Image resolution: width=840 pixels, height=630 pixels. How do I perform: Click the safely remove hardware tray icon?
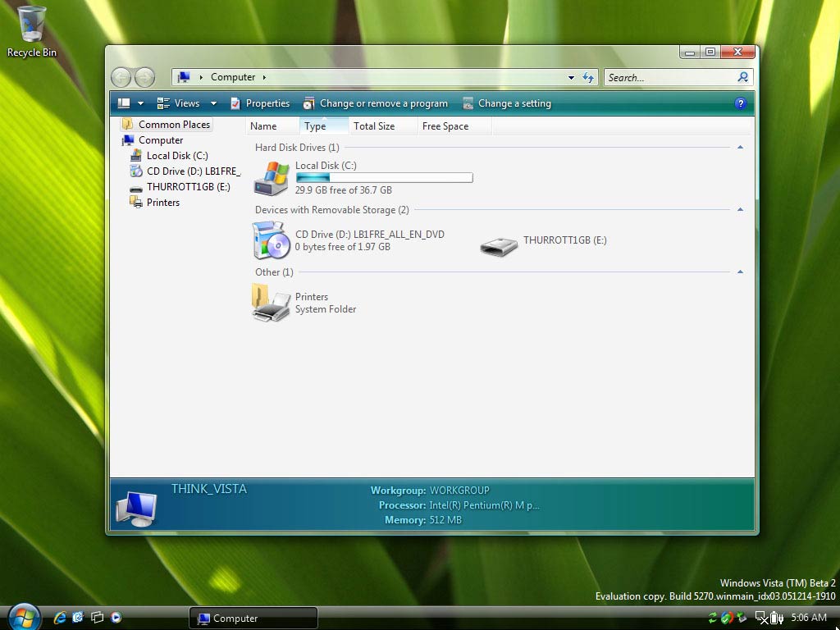click(742, 619)
